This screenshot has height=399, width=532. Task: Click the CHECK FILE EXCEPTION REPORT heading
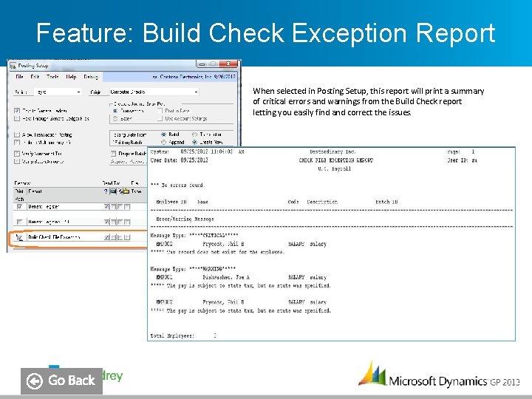pos(335,160)
